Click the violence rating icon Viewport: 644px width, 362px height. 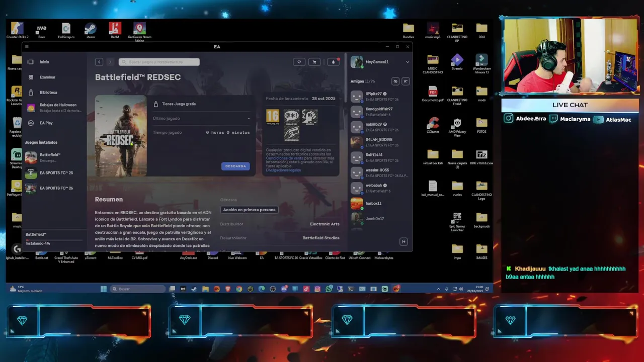[x=309, y=117]
